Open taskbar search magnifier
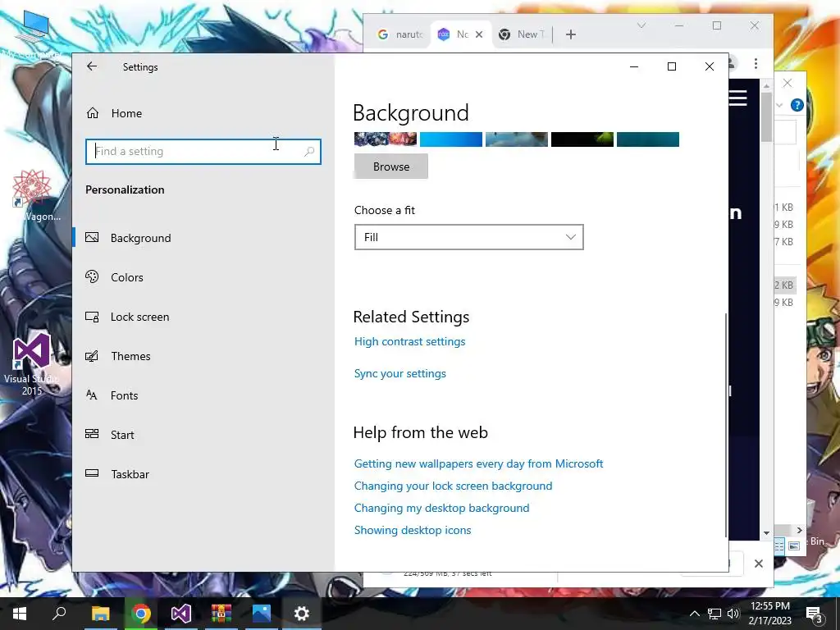The height and width of the screenshot is (630, 840). 59,614
